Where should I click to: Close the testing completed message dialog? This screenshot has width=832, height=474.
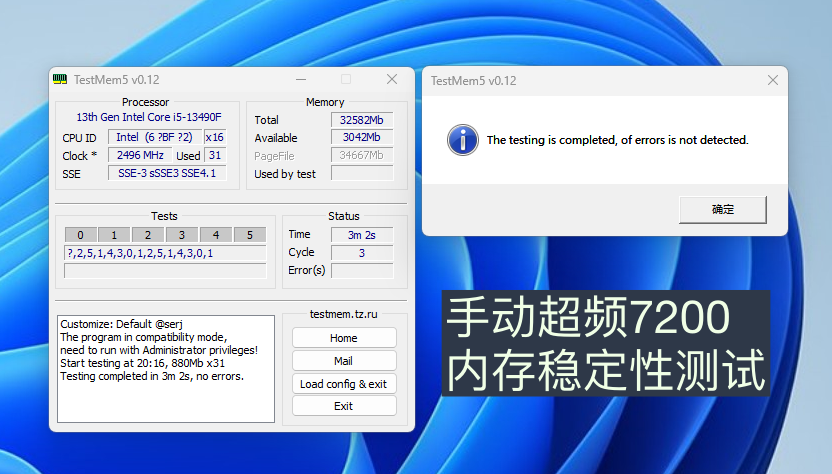pyautogui.click(x=773, y=80)
